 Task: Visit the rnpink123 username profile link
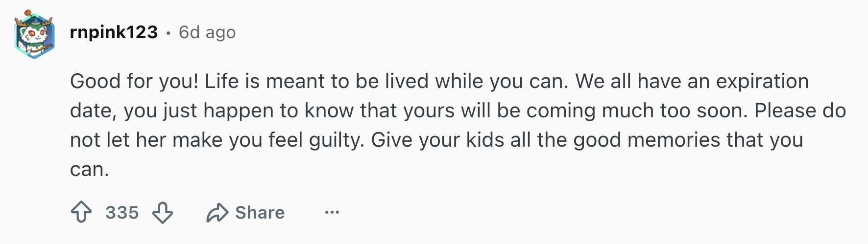tap(114, 32)
